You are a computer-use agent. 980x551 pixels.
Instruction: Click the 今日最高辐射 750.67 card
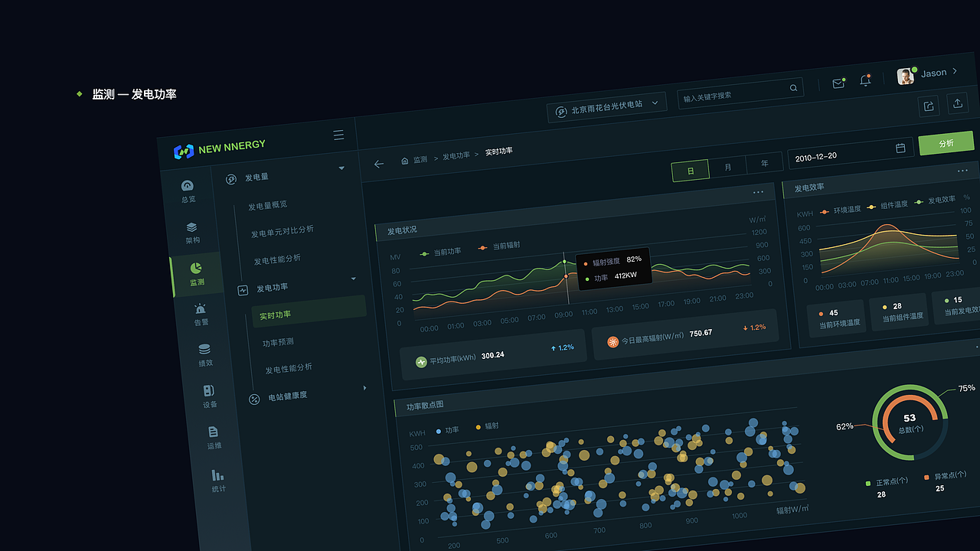coord(686,335)
